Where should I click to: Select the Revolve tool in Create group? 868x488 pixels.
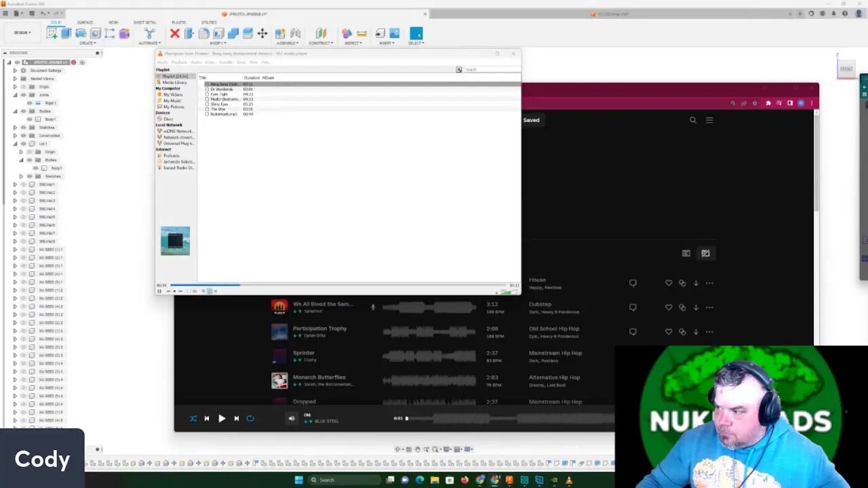(81, 33)
